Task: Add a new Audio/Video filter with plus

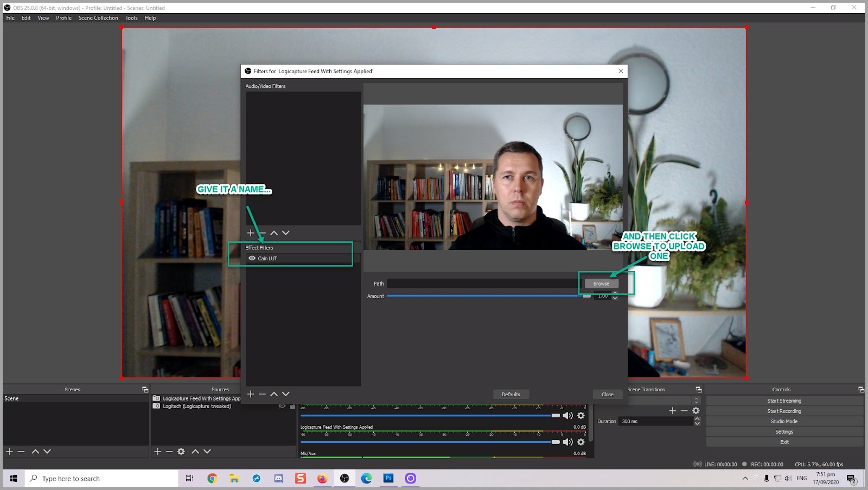Action: click(251, 233)
